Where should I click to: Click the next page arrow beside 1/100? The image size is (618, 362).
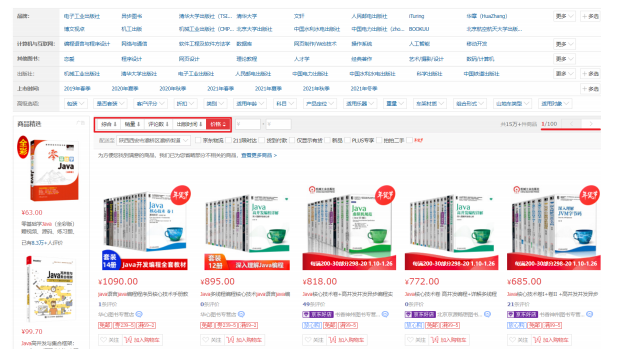point(591,124)
